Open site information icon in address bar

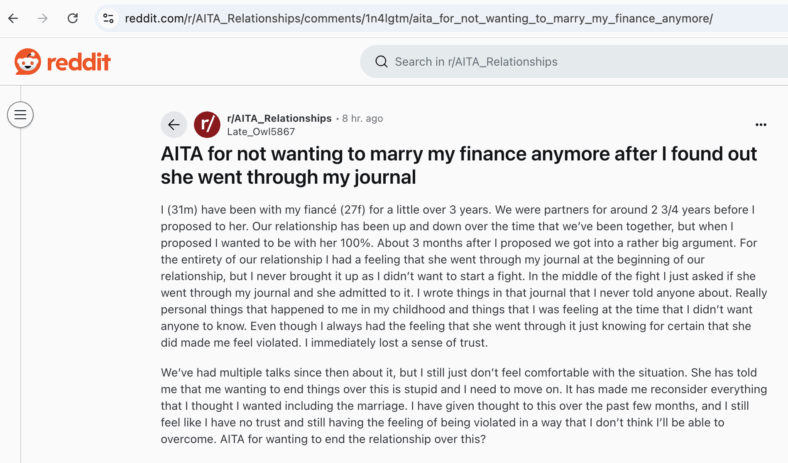(x=108, y=19)
